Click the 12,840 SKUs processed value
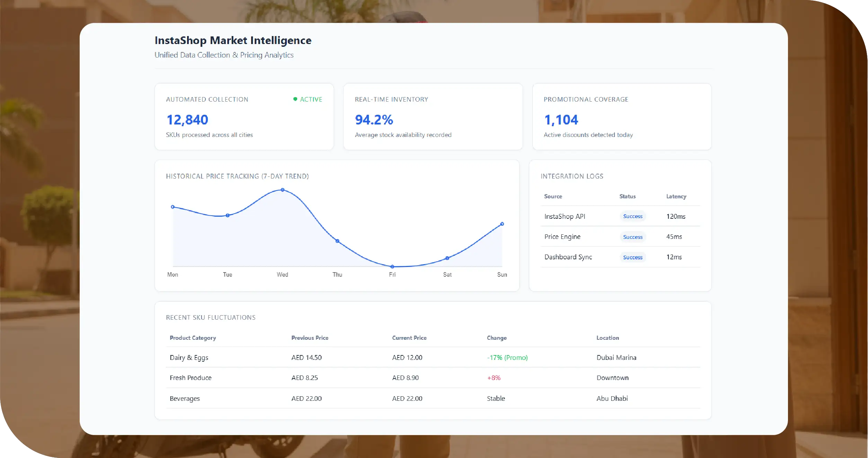 (x=187, y=120)
